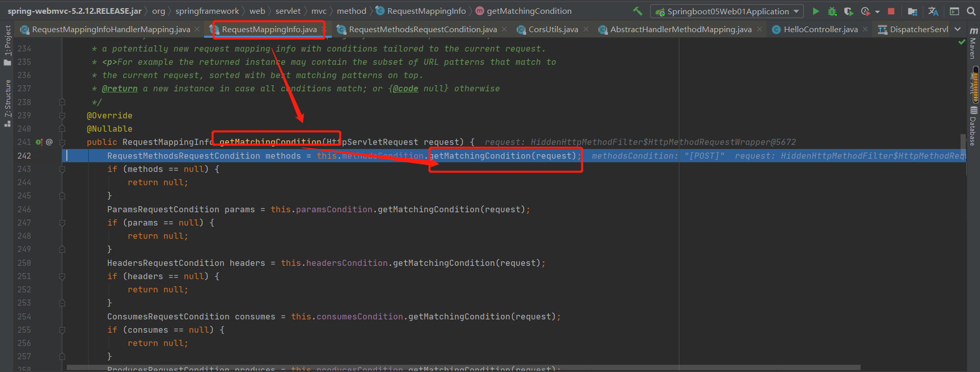Collapse getMatchingCondition method at line 241

(62, 142)
